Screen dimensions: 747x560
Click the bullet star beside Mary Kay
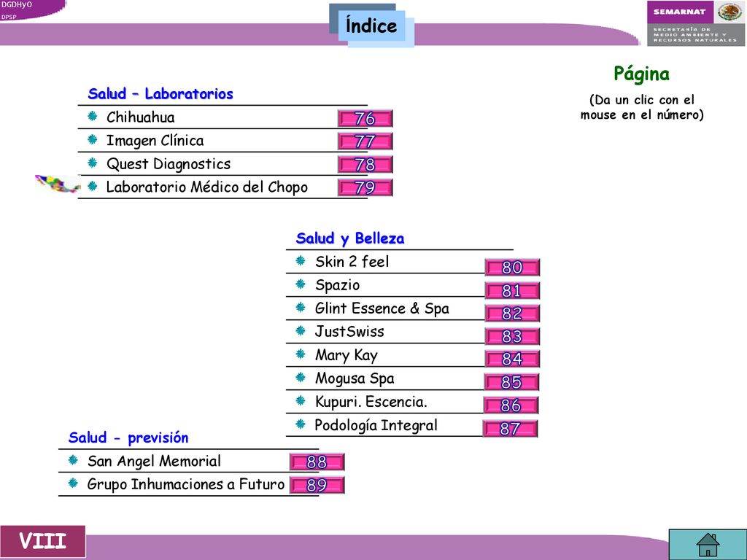coord(301,354)
